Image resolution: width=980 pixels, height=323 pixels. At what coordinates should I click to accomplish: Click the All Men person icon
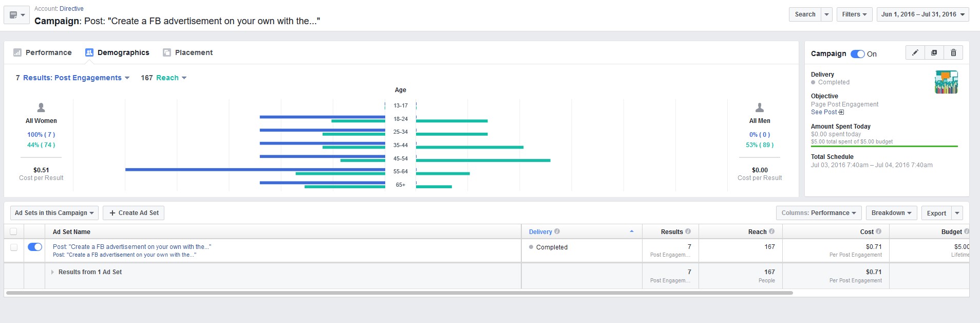click(760, 107)
